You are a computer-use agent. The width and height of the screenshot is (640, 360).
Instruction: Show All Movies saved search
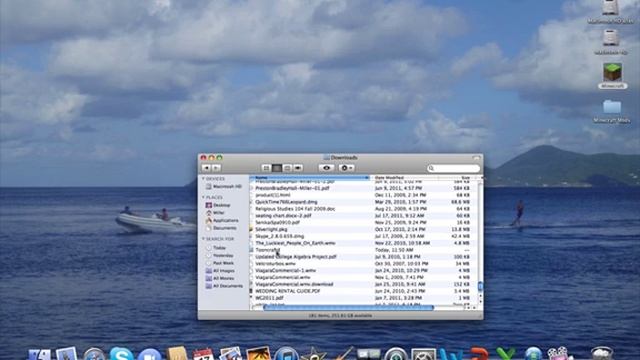coord(220,278)
